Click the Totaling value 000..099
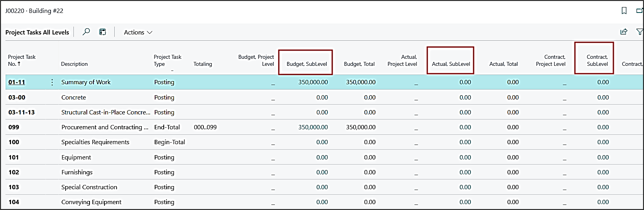This screenshot has width=644, height=210. [205, 127]
